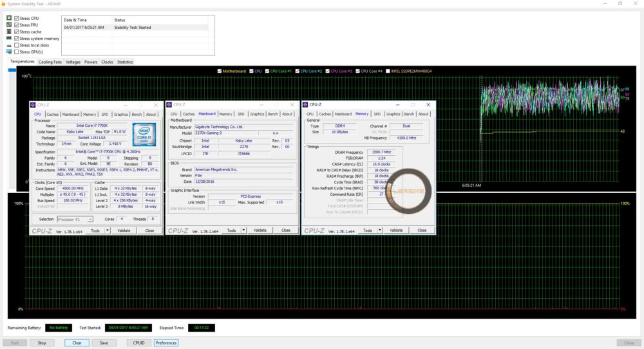The width and height of the screenshot is (644, 349).
Task: Show INTEL SSDPE2MW400G4 temperature line
Action: pyautogui.click(x=388, y=71)
